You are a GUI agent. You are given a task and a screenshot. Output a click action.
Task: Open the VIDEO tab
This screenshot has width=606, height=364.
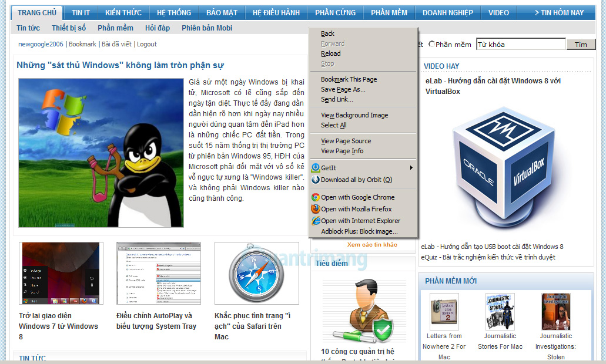coord(498,13)
